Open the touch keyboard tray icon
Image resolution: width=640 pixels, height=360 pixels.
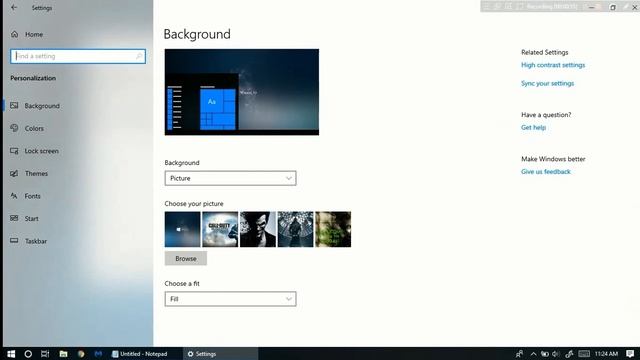tap(584, 354)
